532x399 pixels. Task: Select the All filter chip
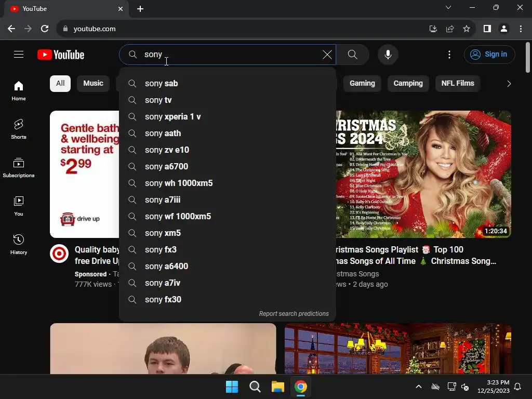(60, 84)
